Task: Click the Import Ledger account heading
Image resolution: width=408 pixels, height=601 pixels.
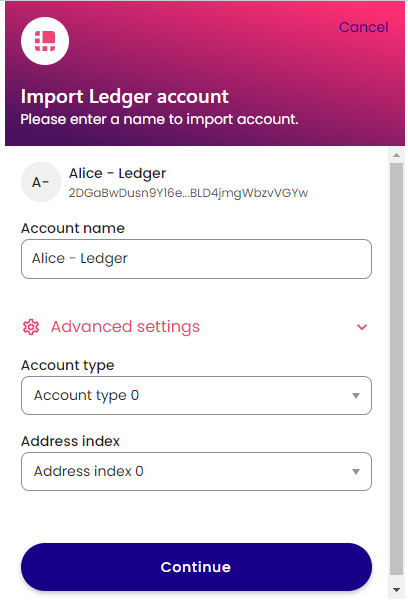Action: tap(125, 96)
